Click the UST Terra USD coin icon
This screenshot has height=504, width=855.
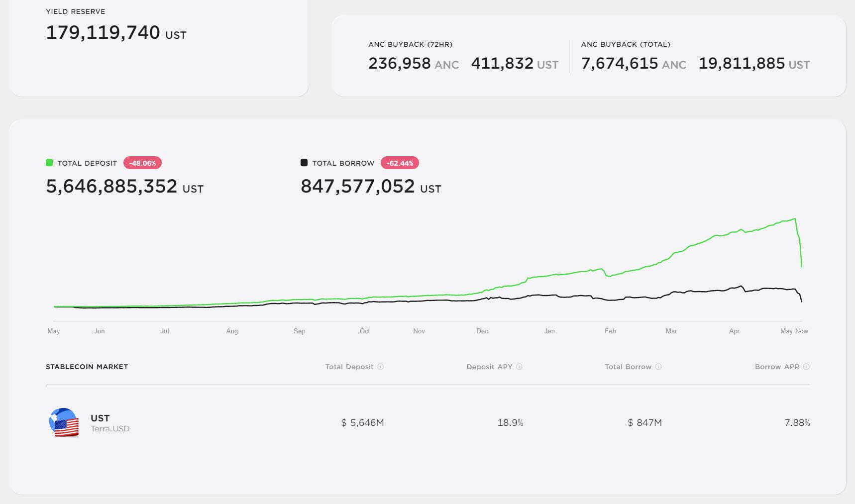[x=64, y=422]
